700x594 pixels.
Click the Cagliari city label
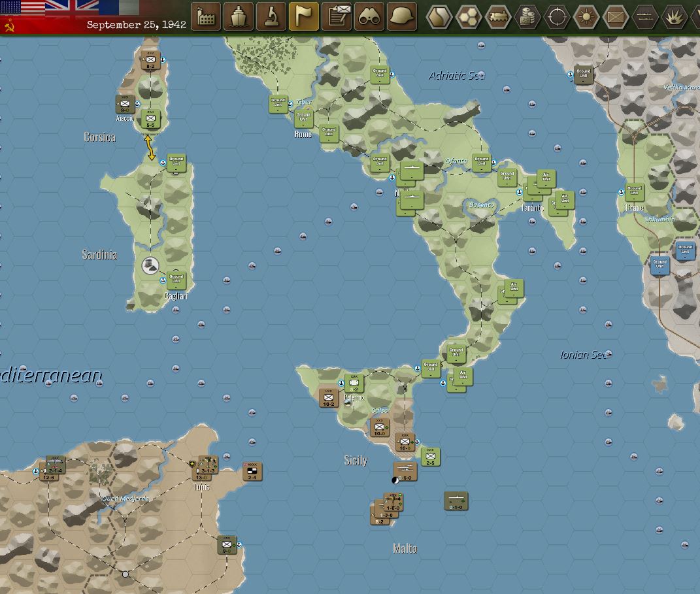(x=176, y=296)
